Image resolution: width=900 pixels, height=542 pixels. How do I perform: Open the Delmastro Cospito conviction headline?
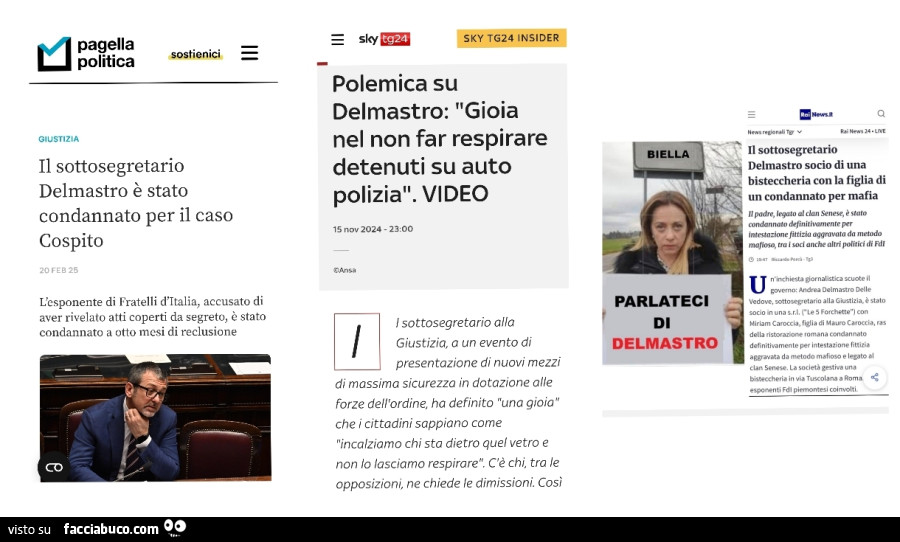[x=135, y=203]
